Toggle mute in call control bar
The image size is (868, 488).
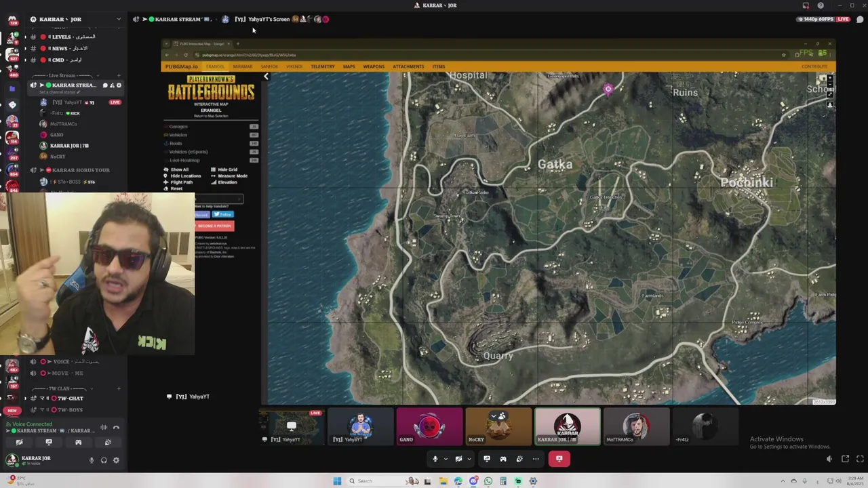[435, 459]
